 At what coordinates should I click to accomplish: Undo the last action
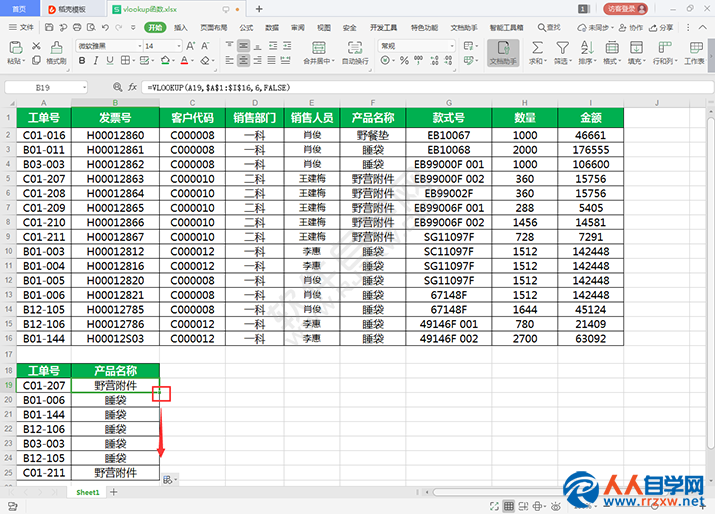(105, 27)
